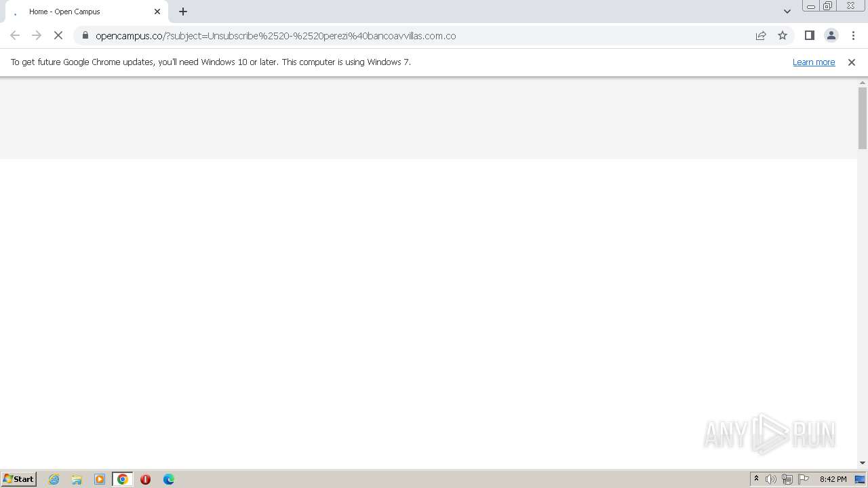Click scrollbar down arrow
Viewport: 868px width, 488px height.
(x=863, y=463)
